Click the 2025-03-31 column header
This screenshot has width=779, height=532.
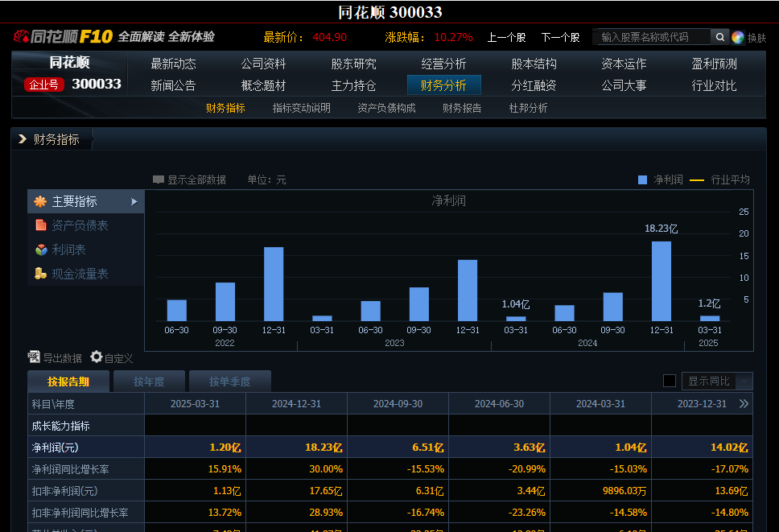(196, 403)
